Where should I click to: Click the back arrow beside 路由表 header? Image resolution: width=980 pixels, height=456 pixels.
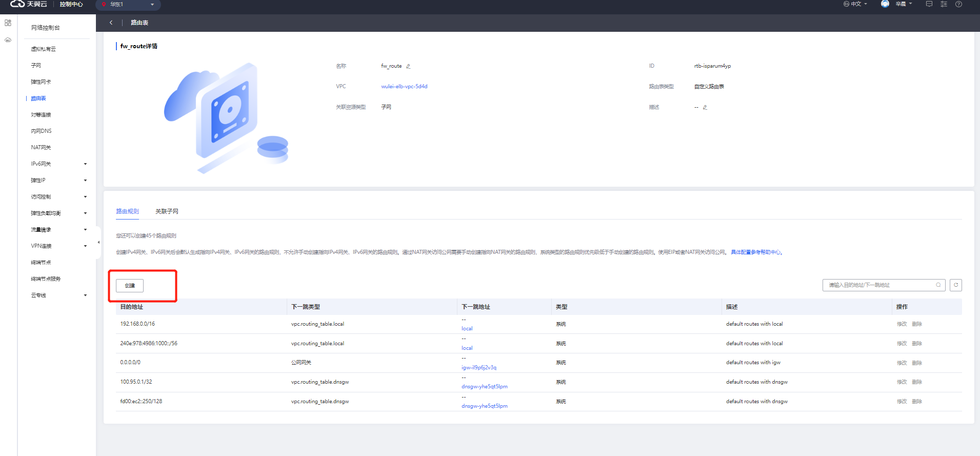111,23
